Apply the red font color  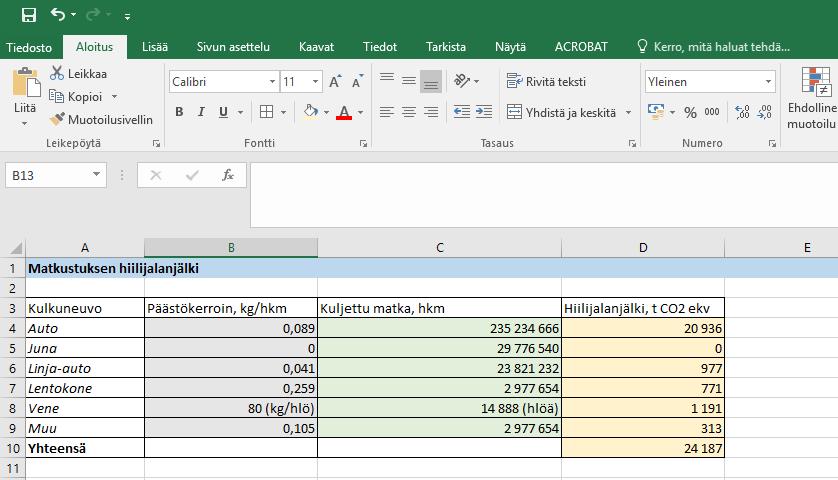[x=344, y=112]
